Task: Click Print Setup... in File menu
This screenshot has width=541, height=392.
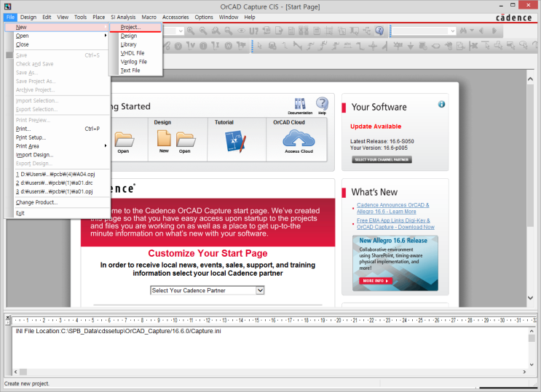Action: (57, 137)
